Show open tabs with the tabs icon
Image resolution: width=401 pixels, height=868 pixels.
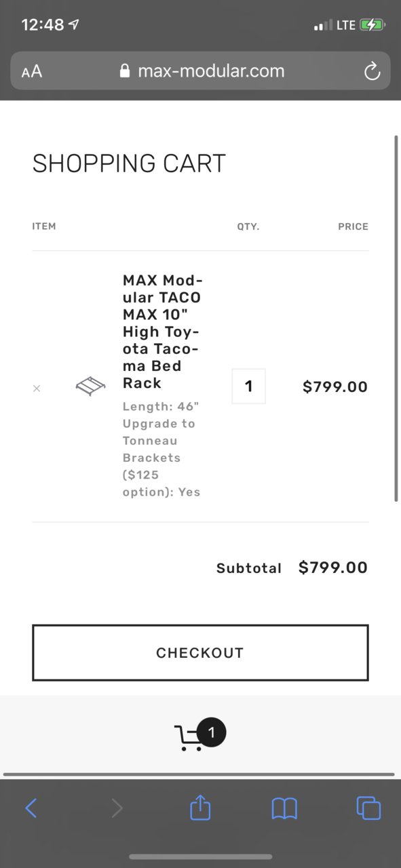coord(368,808)
